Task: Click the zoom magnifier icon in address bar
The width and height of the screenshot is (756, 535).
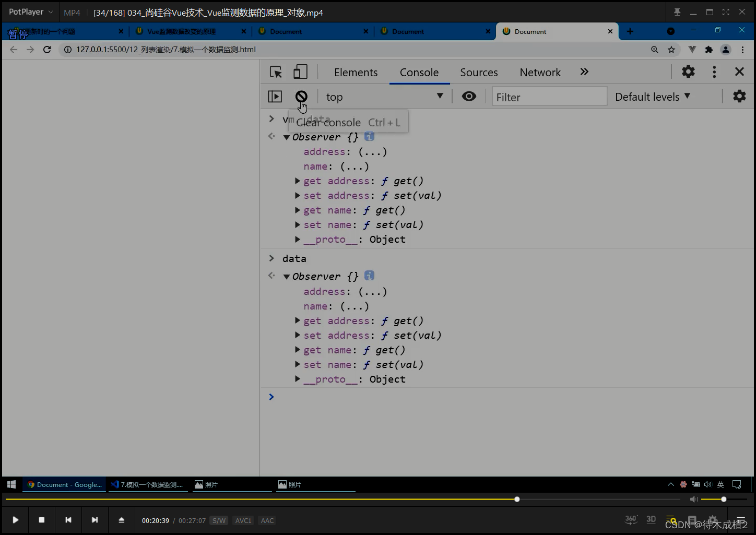Action: point(654,50)
